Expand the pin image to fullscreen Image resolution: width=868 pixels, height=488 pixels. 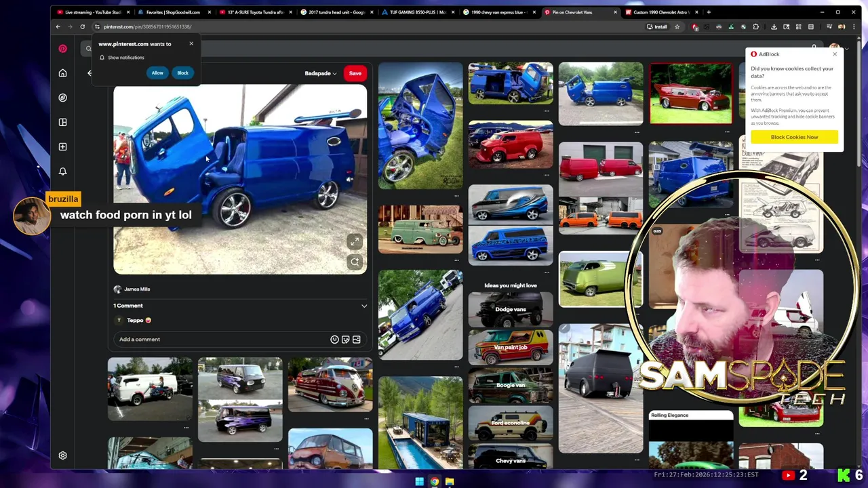355,242
